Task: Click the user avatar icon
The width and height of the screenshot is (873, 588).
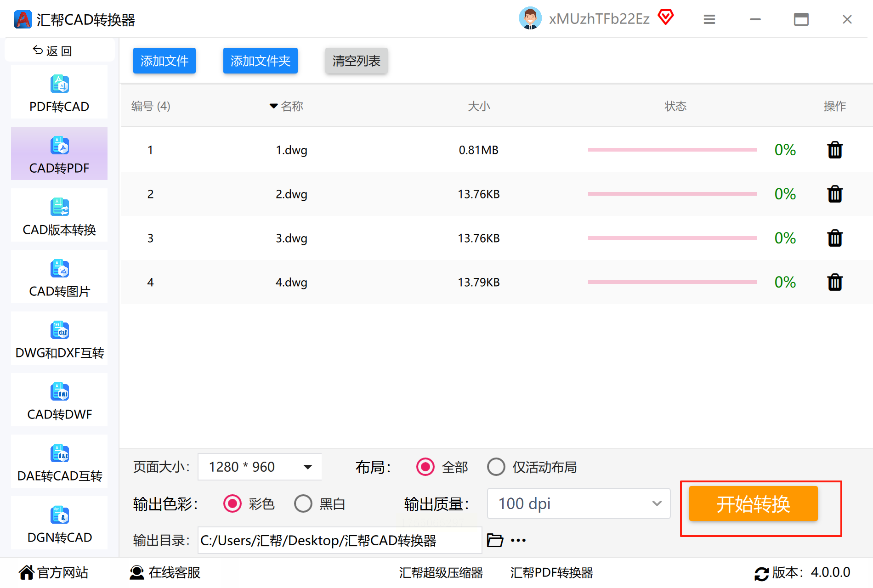Action: [x=530, y=18]
